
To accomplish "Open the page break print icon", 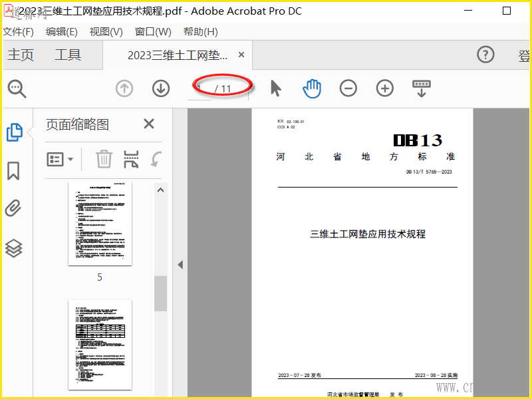I will coord(131,159).
